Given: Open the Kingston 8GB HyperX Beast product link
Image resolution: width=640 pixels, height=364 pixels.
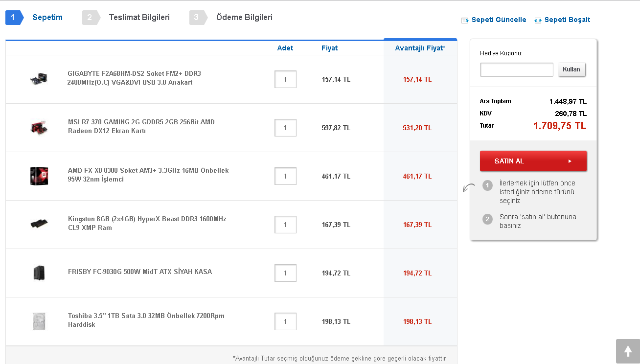Looking at the screenshot, I should pos(147,223).
